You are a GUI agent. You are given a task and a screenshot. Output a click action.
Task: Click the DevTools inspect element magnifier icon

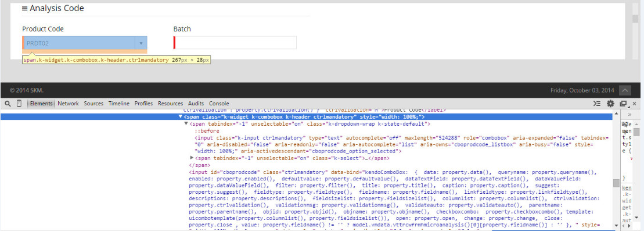pos(8,104)
